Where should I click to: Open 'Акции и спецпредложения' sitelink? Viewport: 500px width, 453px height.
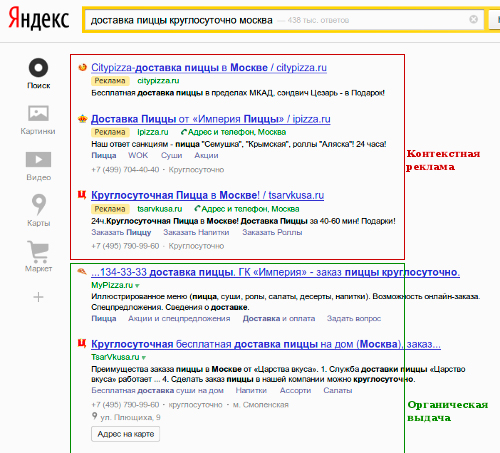179,319
